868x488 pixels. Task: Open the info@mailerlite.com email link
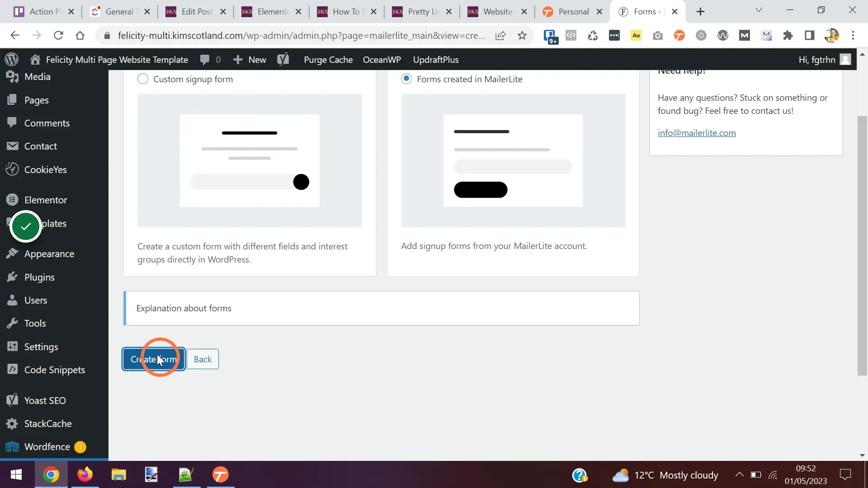697,133
